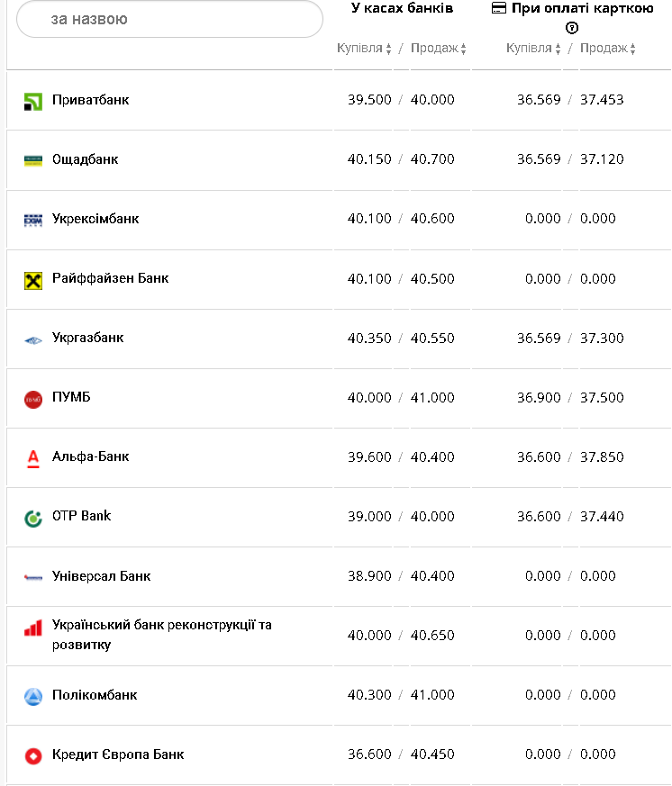This screenshot has height=786, width=672.
Task: Click the Райффайзен Банк logo icon
Action: [x=33, y=280]
